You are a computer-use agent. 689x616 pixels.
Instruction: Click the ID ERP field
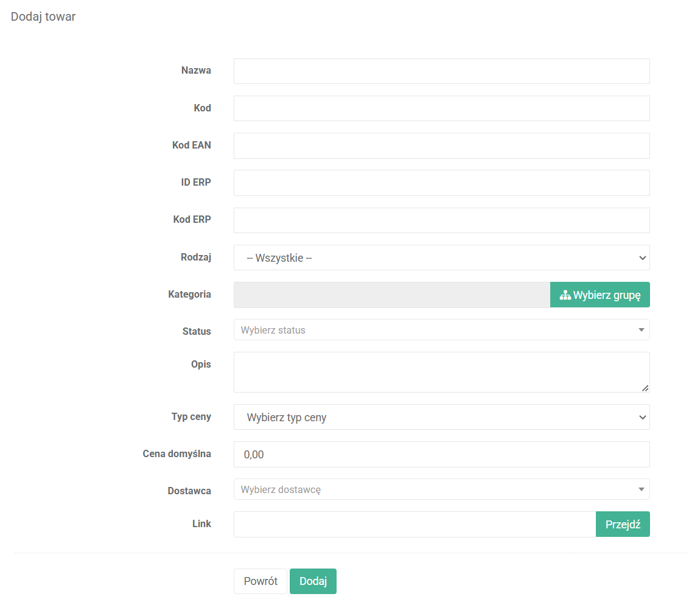pos(441,183)
